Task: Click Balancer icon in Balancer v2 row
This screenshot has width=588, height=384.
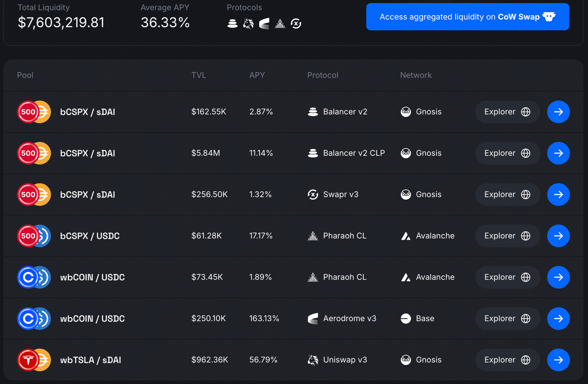Action: click(313, 112)
